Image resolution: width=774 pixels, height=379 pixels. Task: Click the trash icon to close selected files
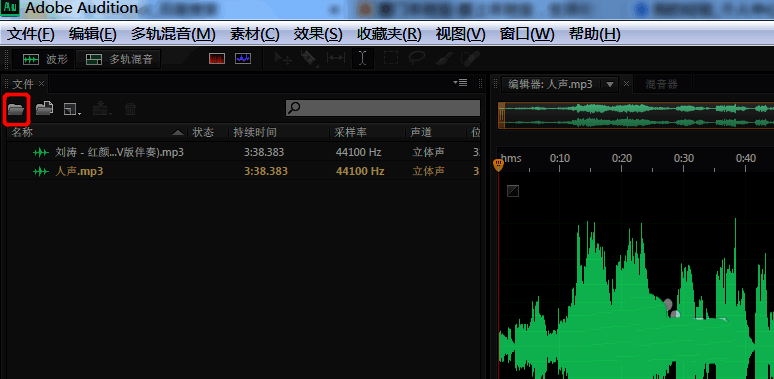[x=130, y=109]
